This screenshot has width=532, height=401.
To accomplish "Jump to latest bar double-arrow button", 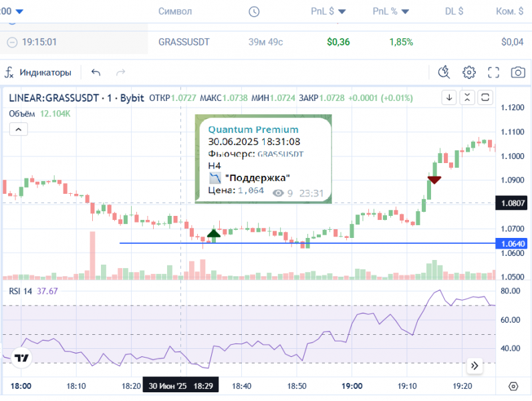I will [475, 366].
